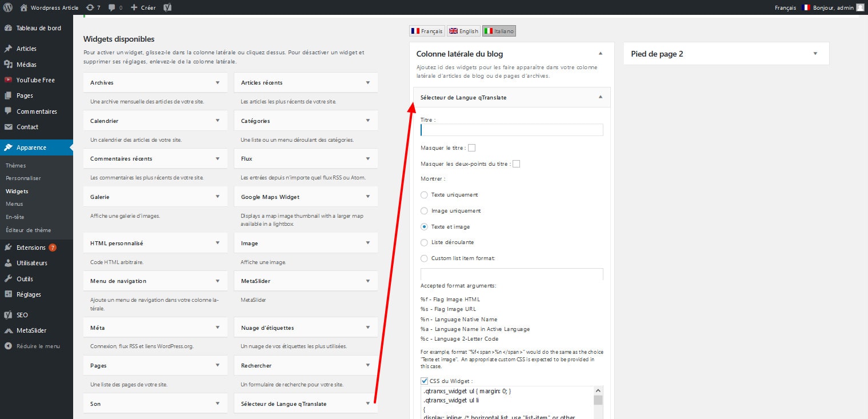Screen dimensions: 868x419
Task: Click the admin avatar icon
Action: pyautogui.click(x=860, y=7)
